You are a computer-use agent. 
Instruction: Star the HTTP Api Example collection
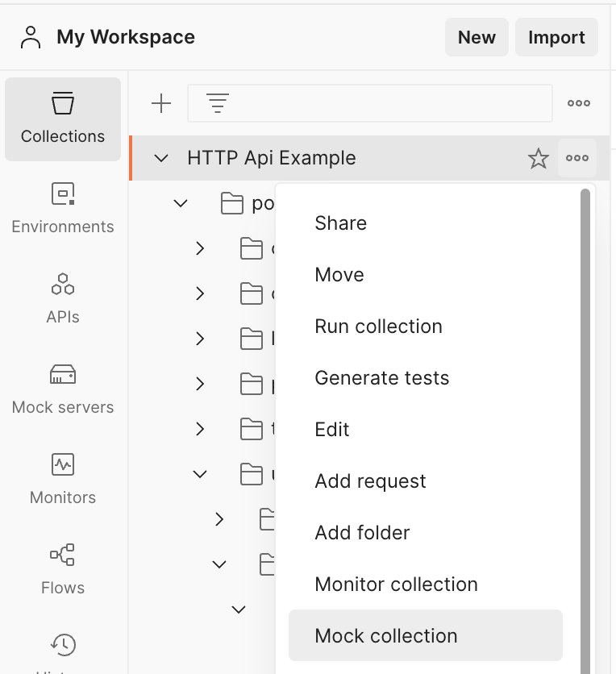(x=538, y=159)
